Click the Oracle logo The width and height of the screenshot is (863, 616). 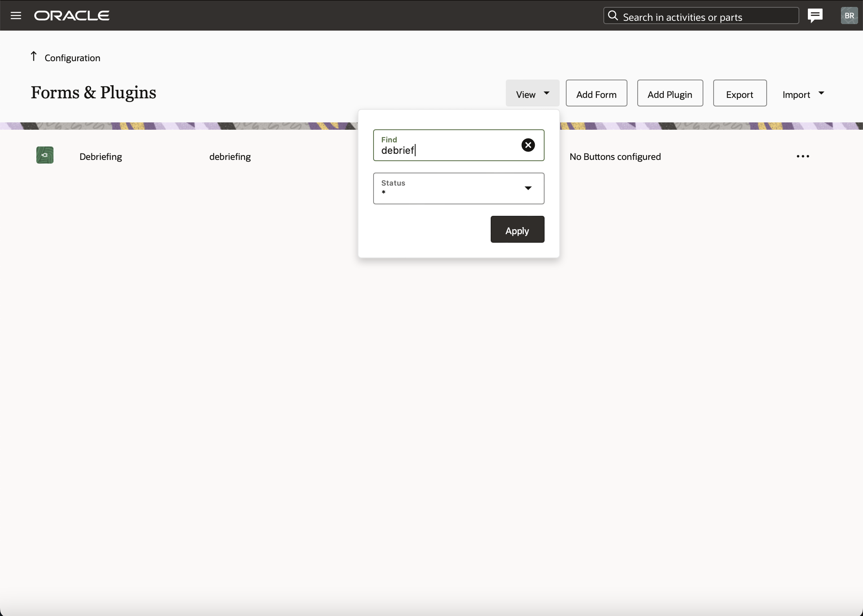click(72, 16)
